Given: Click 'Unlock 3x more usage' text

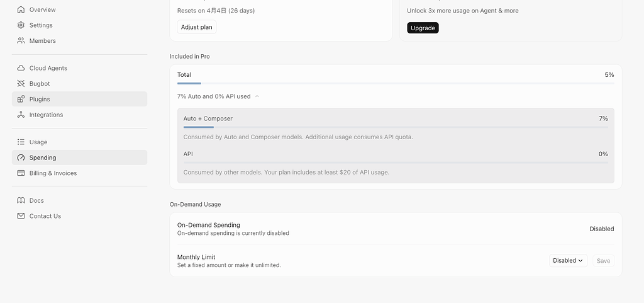Looking at the screenshot, I should click(x=463, y=11).
